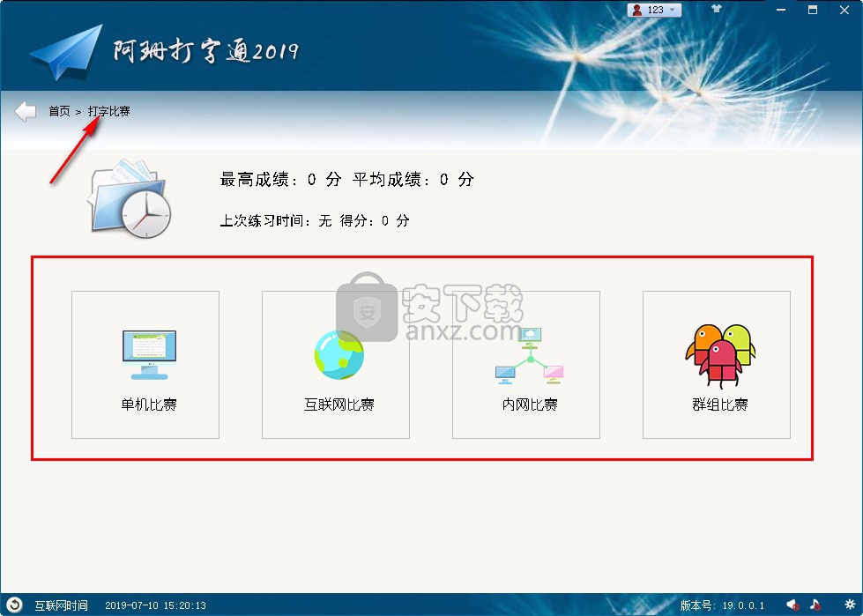
Task: Minimize the 阿珊打字通 window
Action: 781,10
